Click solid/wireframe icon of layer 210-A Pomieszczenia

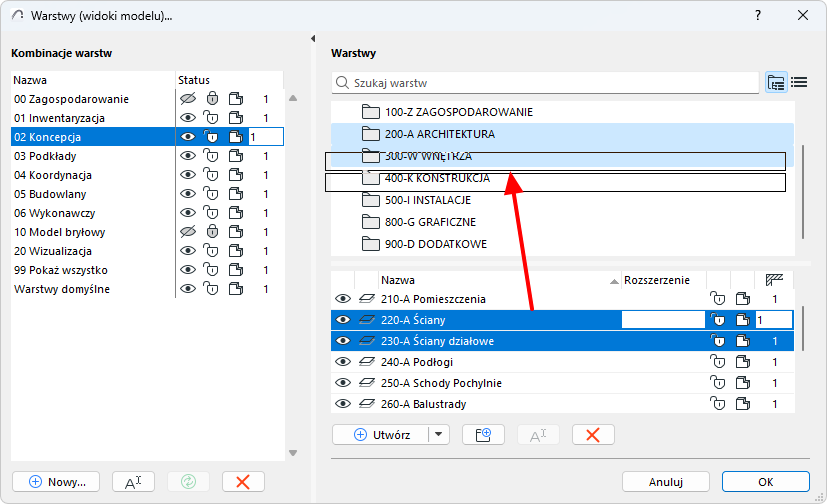point(743,299)
